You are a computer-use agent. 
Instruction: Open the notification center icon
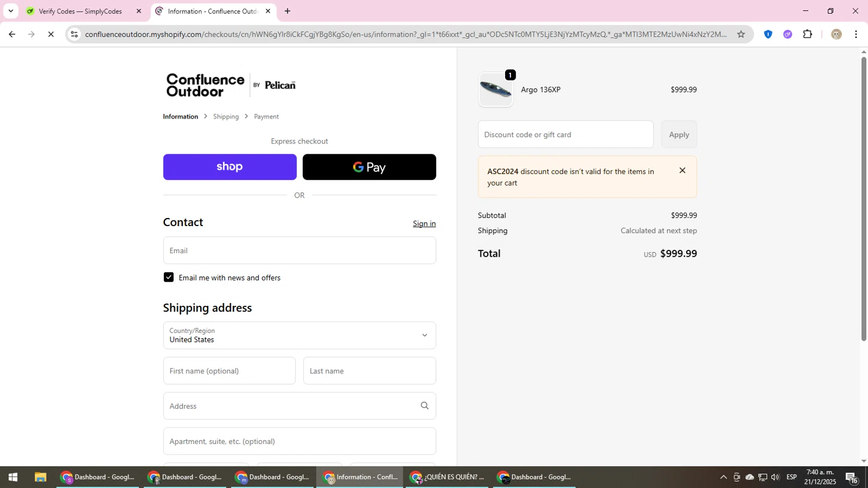[x=852, y=477]
